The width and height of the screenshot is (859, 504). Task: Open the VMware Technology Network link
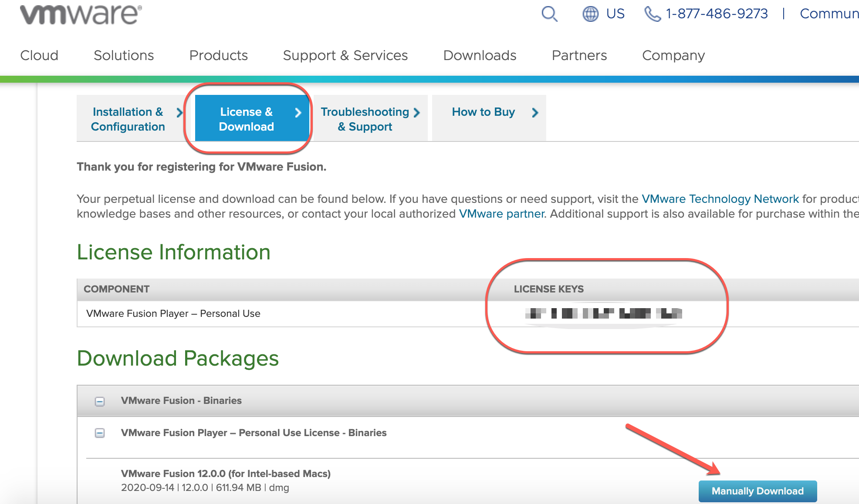click(x=720, y=199)
